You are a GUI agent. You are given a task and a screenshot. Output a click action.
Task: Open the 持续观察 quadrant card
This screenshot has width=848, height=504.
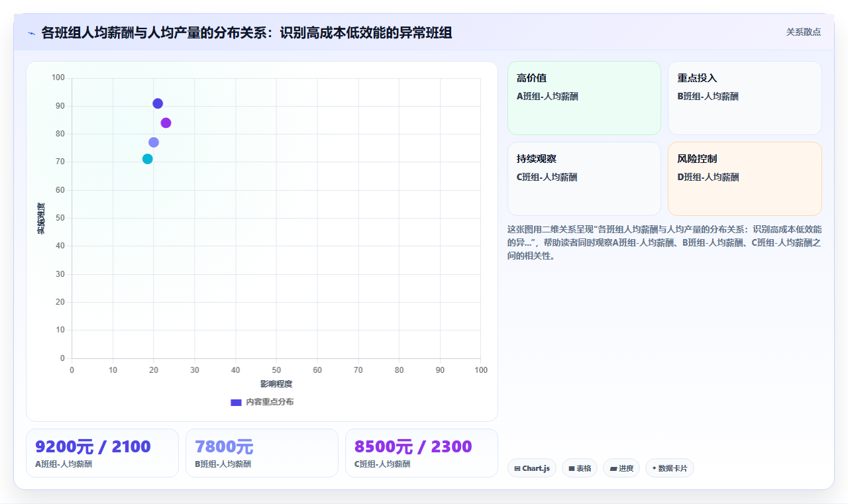[x=584, y=179]
